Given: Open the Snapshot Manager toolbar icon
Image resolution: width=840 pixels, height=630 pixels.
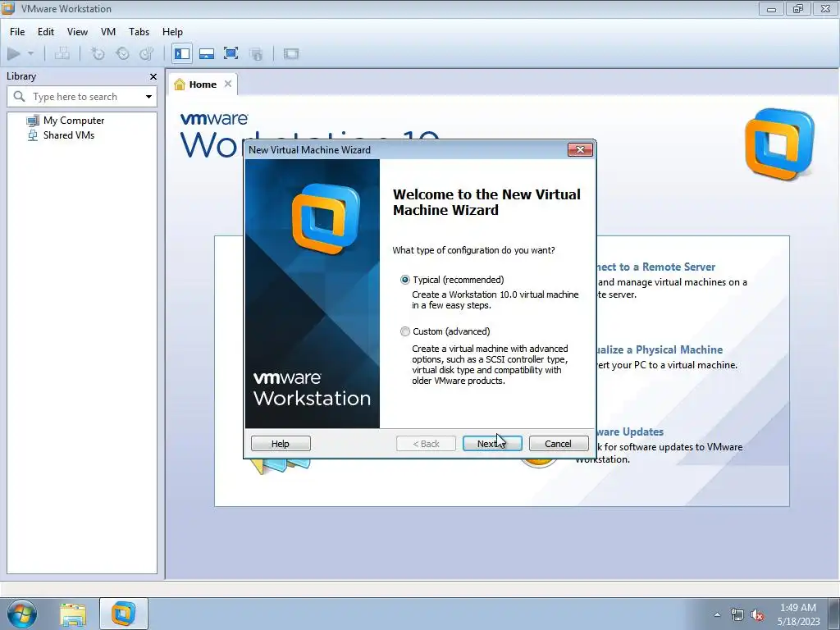Looking at the screenshot, I should [146, 53].
